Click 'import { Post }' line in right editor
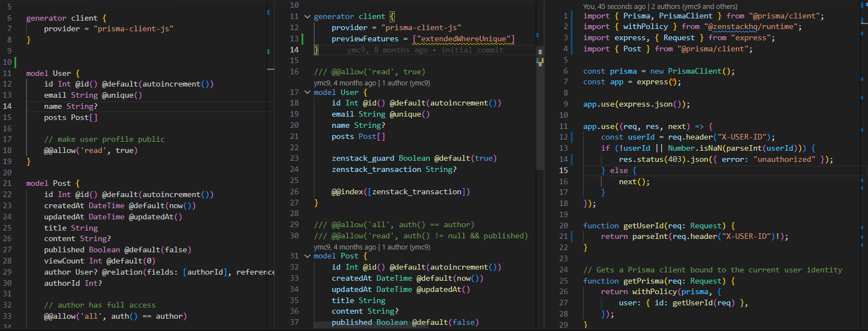Image resolution: width=868 pixels, height=331 pixels. coord(668,49)
